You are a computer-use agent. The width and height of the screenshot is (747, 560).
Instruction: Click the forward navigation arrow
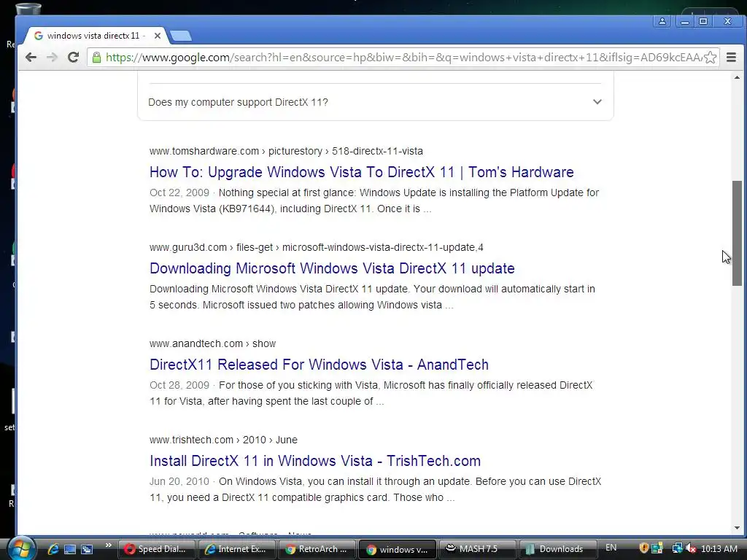tap(52, 57)
